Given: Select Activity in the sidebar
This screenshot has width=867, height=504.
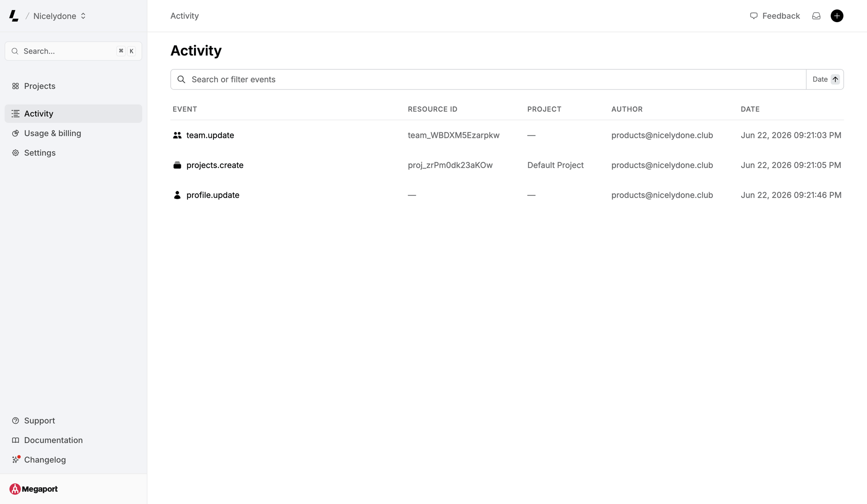Looking at the screenshot, I should 73,113.
